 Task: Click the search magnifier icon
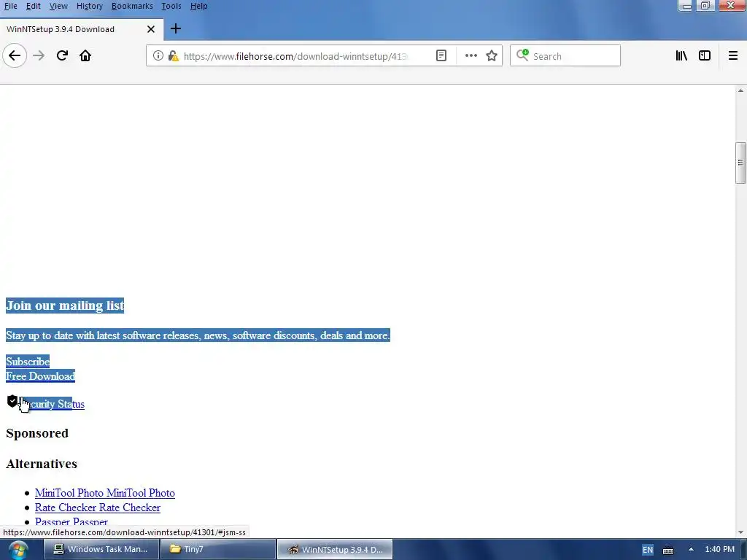tap(522, 55)
